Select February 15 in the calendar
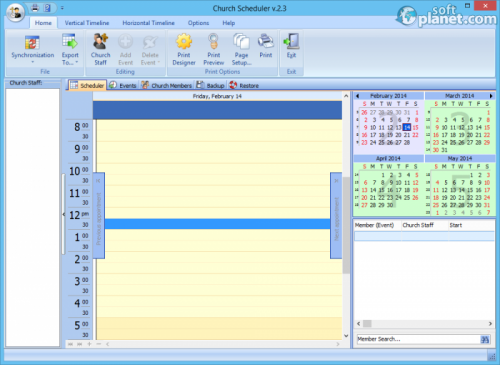The height and width of the screenshot is (365, 500). 415,127
